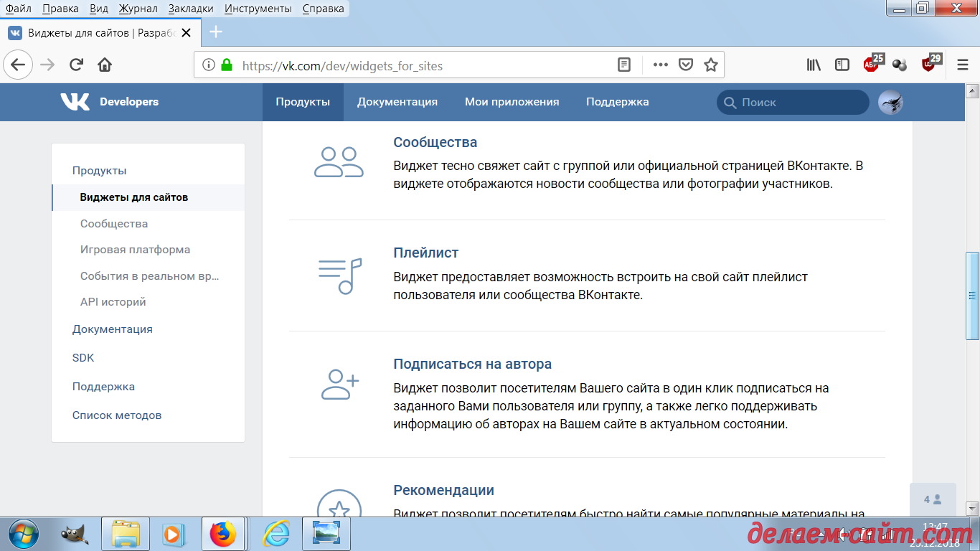Click the Subscribe to author person-plus icon
Image resolution: width=980 pixels, height=551 pixels.
tap(340, 385)
